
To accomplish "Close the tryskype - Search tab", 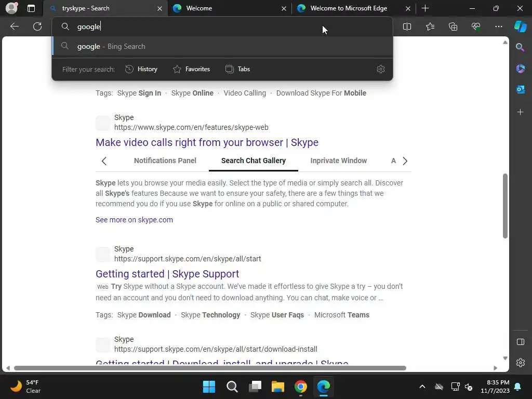I will point(159,8).
